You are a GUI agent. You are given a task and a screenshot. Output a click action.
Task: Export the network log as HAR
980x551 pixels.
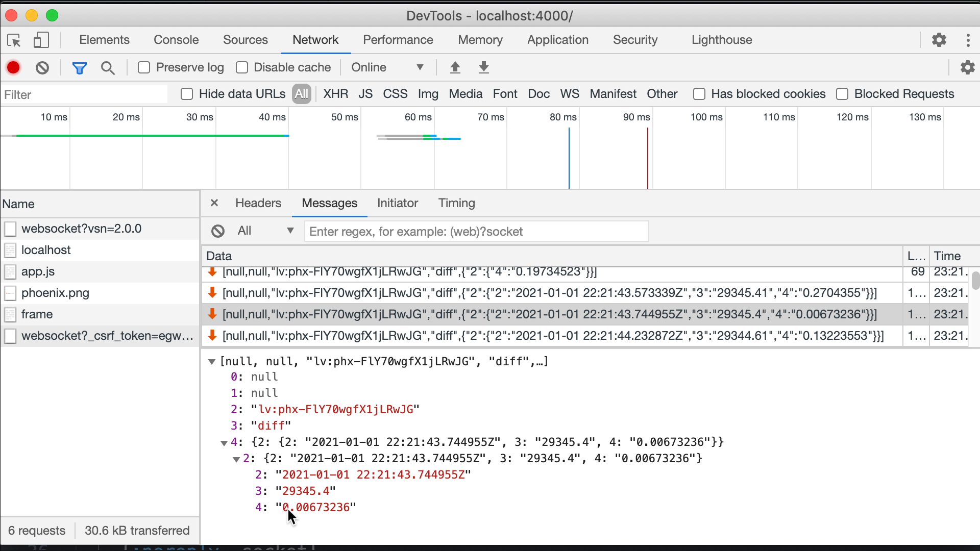pos(483,67)
